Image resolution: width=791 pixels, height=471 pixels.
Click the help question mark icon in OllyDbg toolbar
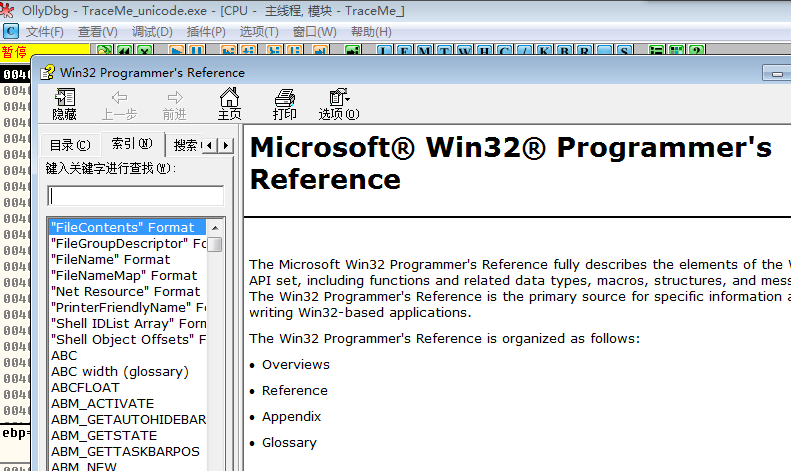[x=697, y=50]
